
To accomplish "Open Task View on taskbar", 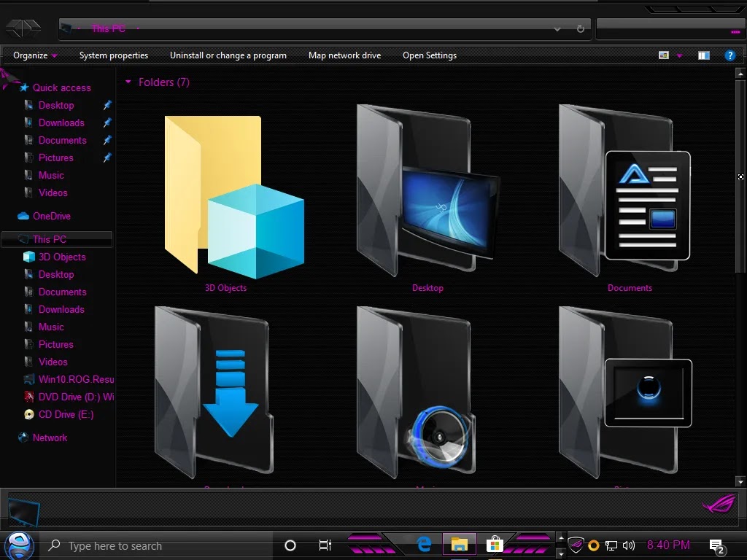I will [x=325, y=545].
